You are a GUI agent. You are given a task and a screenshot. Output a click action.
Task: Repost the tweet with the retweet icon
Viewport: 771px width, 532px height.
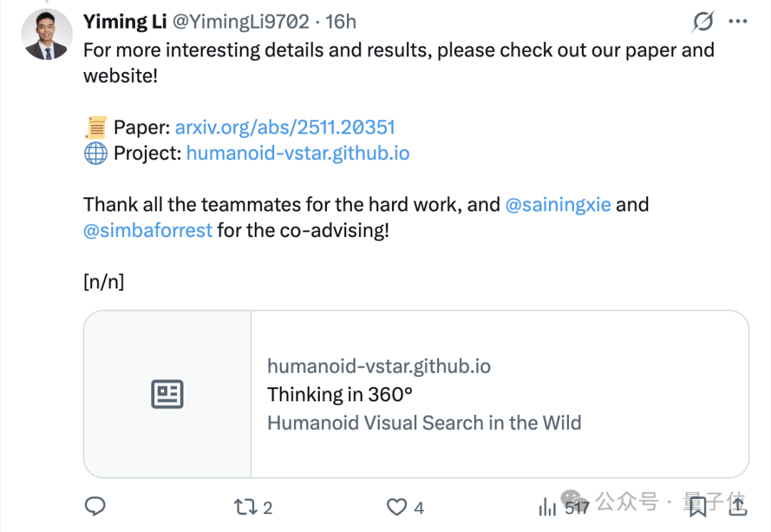click(244, 507)
